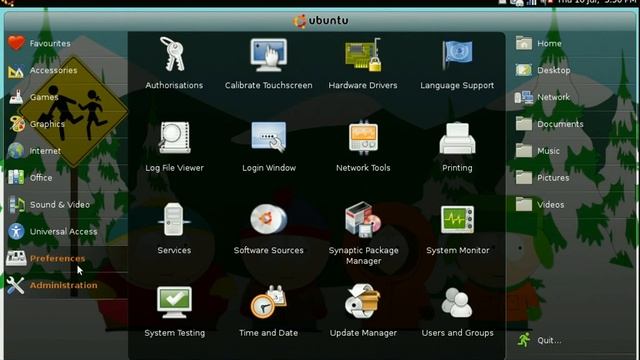Select the Universal Access category

pyautogui.click(x=67, y=231)
